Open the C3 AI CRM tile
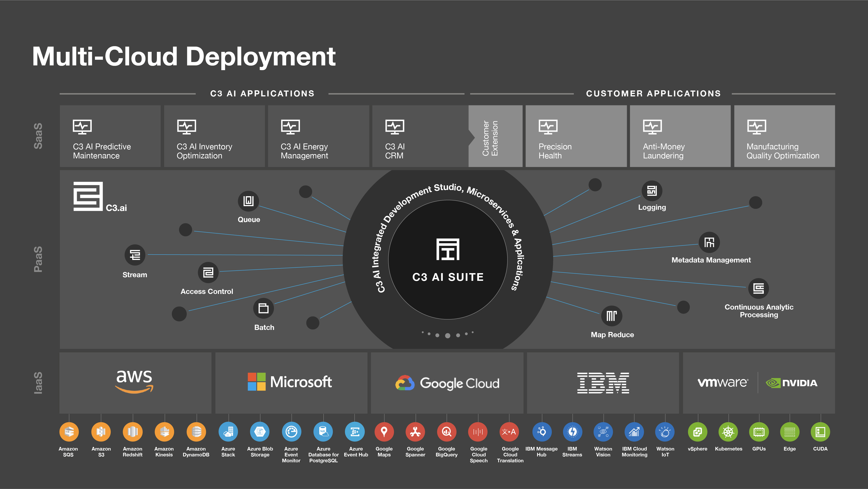This screenshot has width=868, height=489. (420, 136)
